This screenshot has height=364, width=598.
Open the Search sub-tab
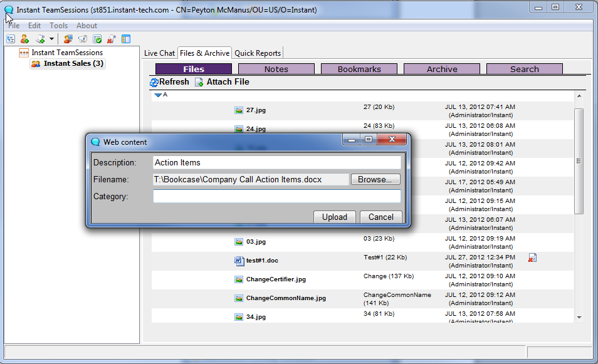pos(525,69)
